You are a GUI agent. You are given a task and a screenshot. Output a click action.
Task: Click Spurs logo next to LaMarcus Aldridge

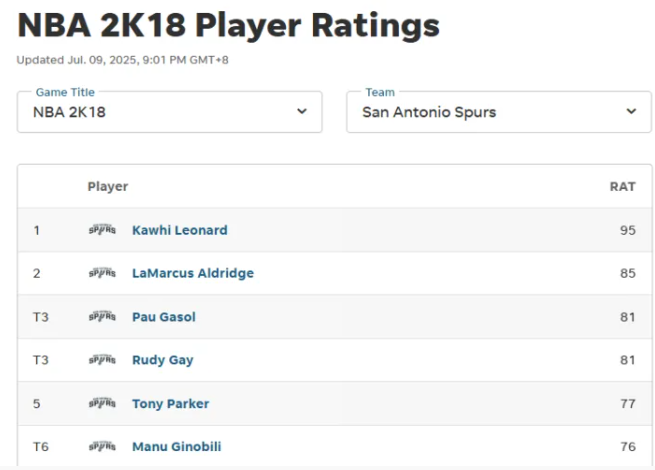(102, 273)
